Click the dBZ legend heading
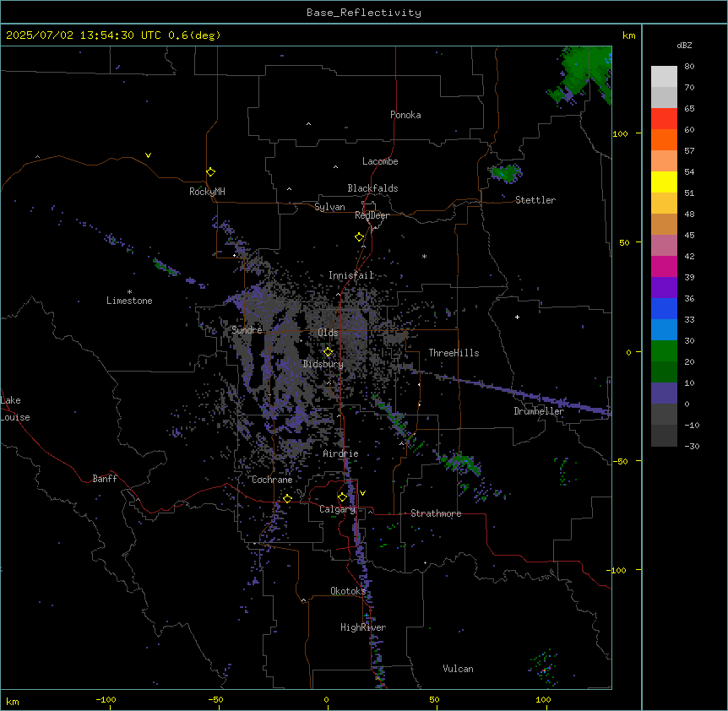The width and height of the screenshot is (728, 711). (684, 45)
